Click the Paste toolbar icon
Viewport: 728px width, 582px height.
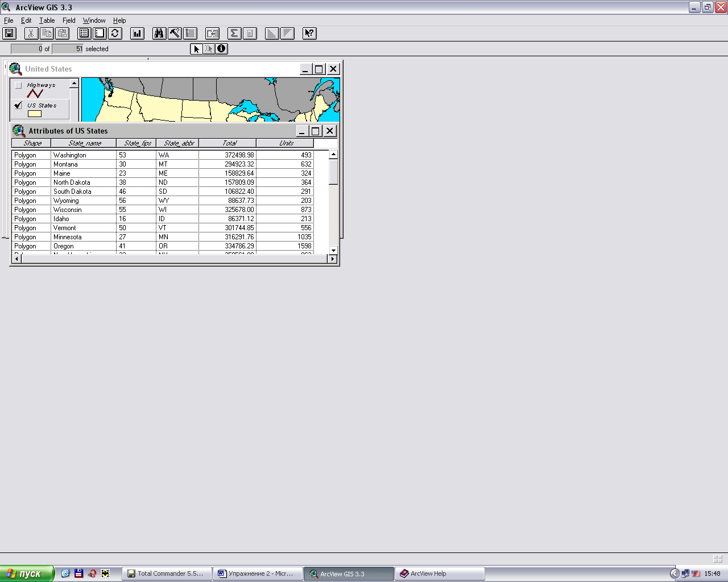(x=62, y=33)
